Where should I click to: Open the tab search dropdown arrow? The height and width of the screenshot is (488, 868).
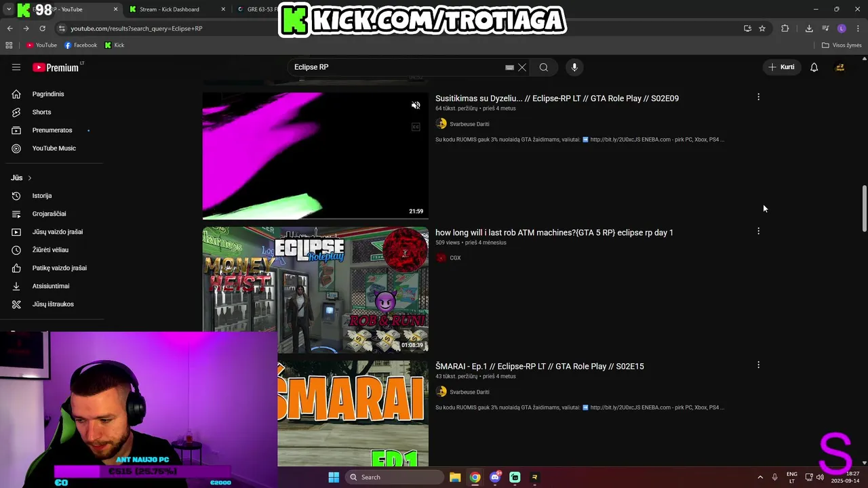pos(8,9)
